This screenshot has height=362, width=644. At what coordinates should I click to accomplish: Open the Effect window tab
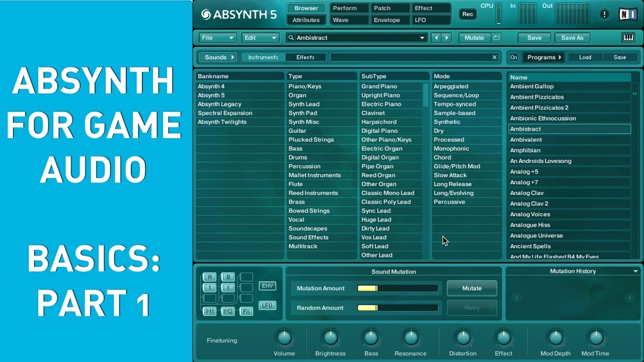pos(431,8)
